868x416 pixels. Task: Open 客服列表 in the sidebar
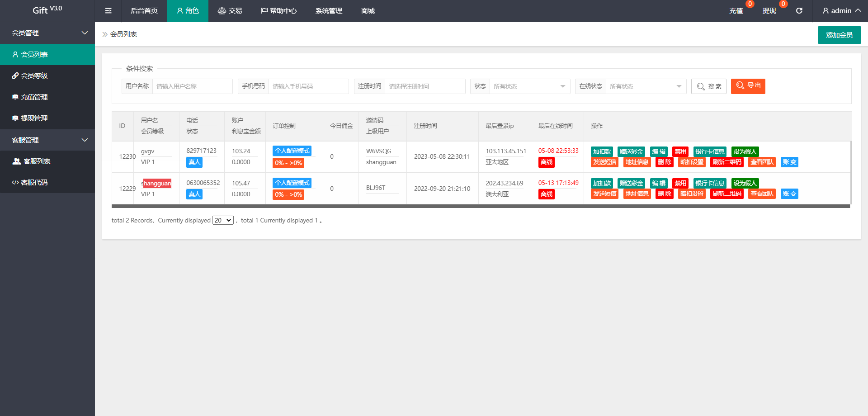[x=37, y=161]
